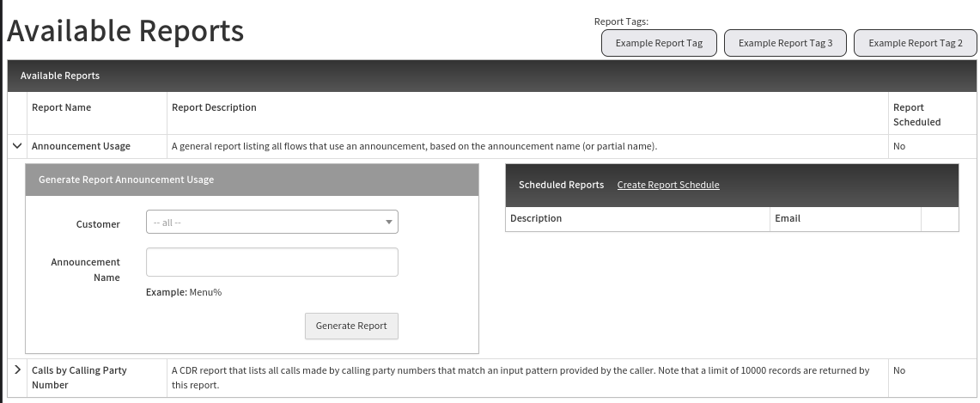This screenshot has height=403, width=980.
Task: Expand the Calls by Calling Party Number row
Action: pos(17,369)
